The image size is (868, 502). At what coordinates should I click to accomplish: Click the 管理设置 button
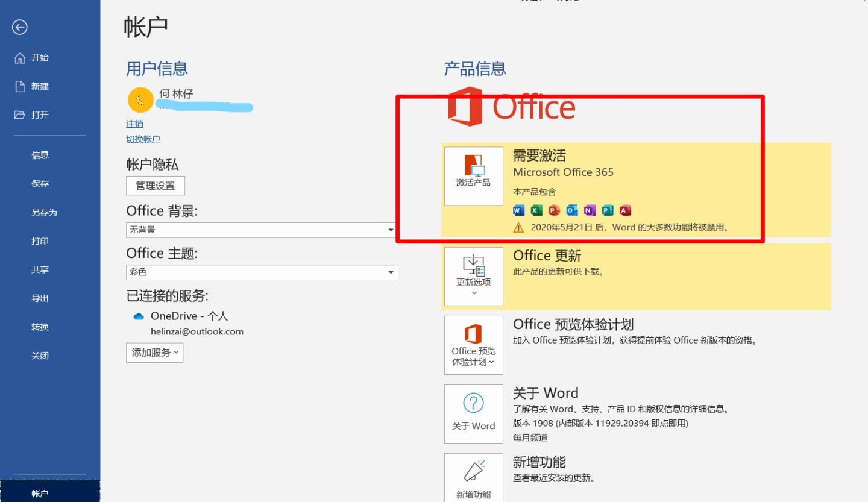tap(156, 186)
